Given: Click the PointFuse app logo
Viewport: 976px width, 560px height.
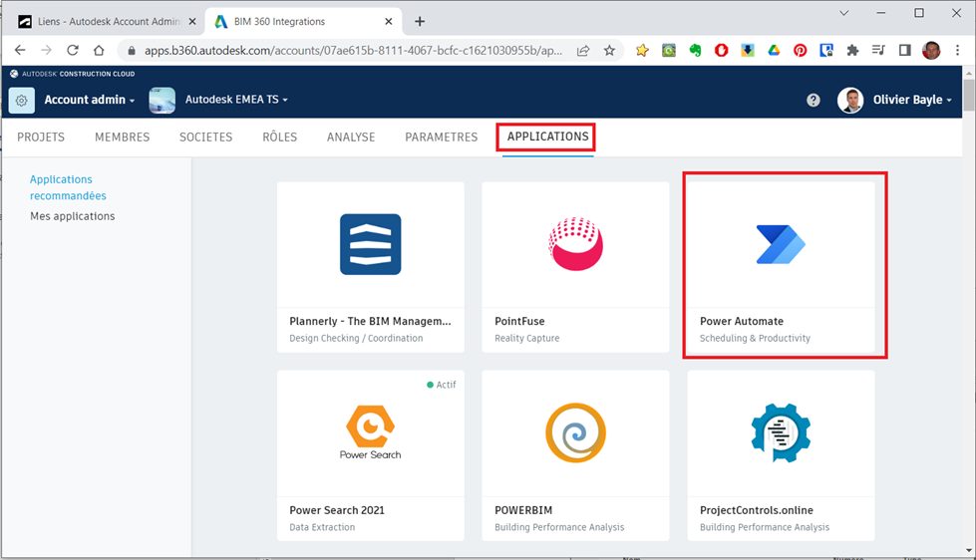Looking at the screenshot, I should 576,244.
